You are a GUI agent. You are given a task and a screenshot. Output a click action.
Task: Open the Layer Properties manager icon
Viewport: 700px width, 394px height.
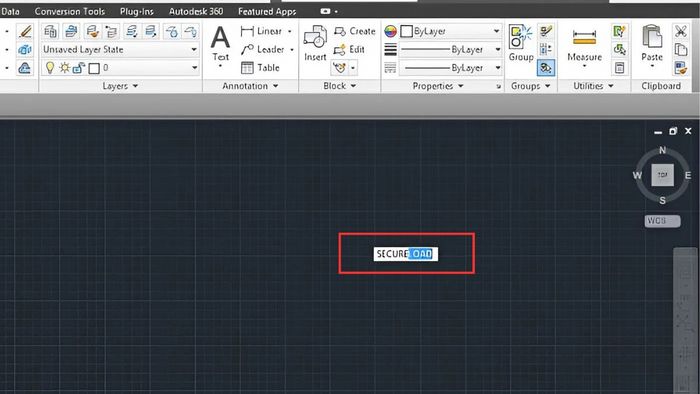[50, 31]
